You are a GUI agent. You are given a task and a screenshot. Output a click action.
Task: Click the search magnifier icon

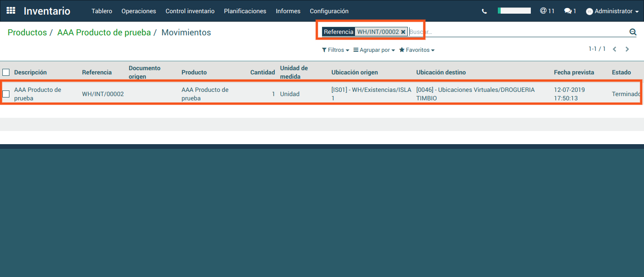pyautogui.click(x=633, y=32)
